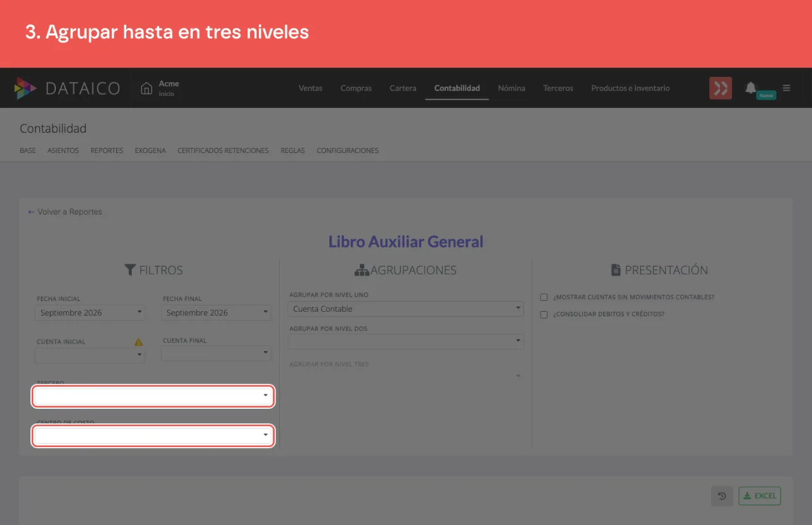Click the EXCEL export button

[x=759, y=496]
